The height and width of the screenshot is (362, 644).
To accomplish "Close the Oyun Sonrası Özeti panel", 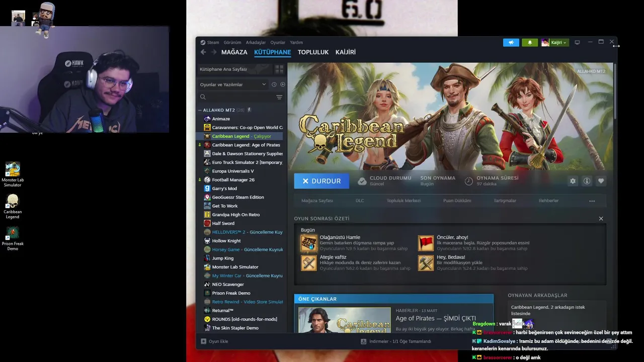I will (x=601, y=219).
